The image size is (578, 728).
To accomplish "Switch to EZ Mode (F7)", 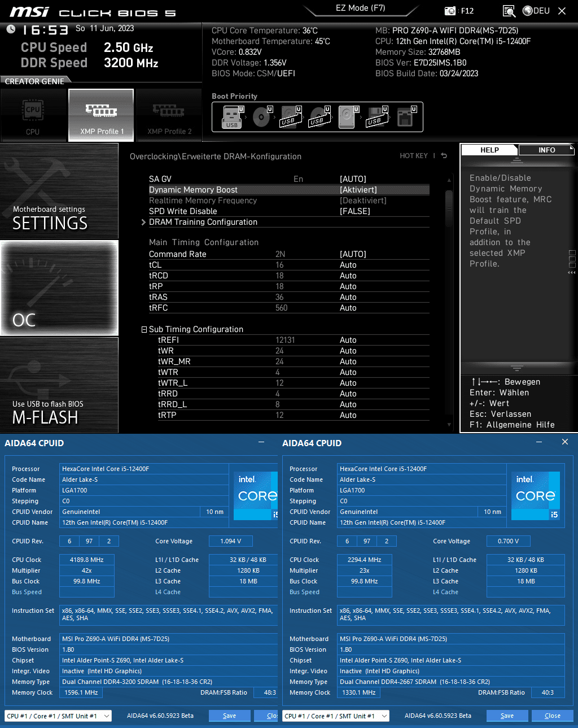I will (x=360, y=8).
